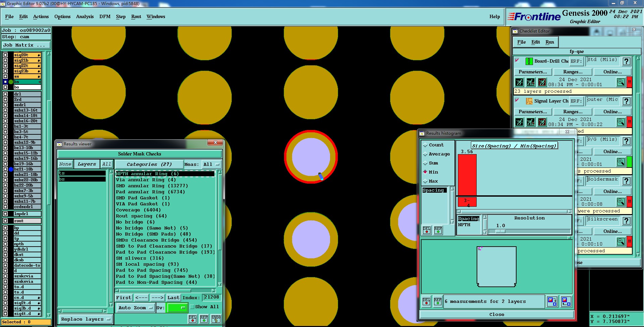Open help for Board-Drill Check

tap(626, 61)
